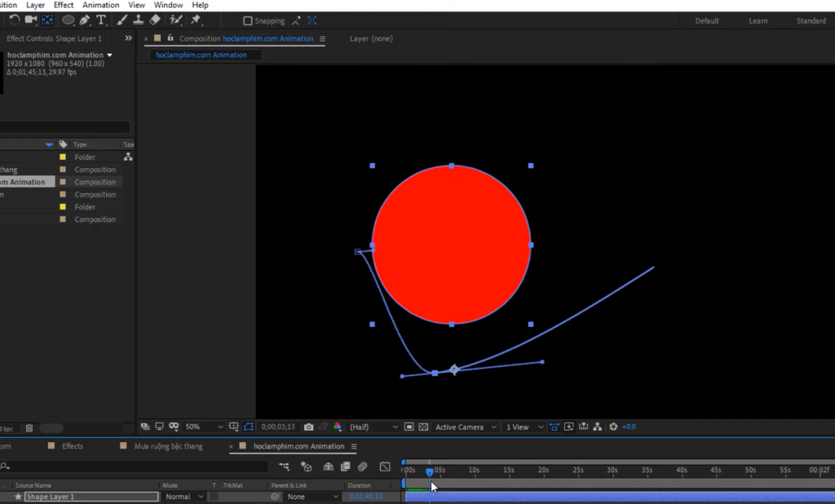Open the 50% magnification dropdown
Viewport: 835px width, 504px height.
click(x=204, y=427)
